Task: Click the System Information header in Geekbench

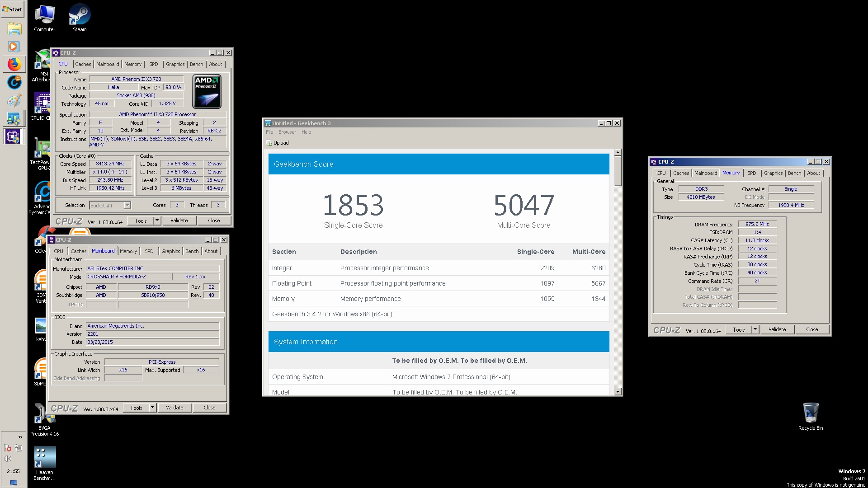Action: [439, 342]
